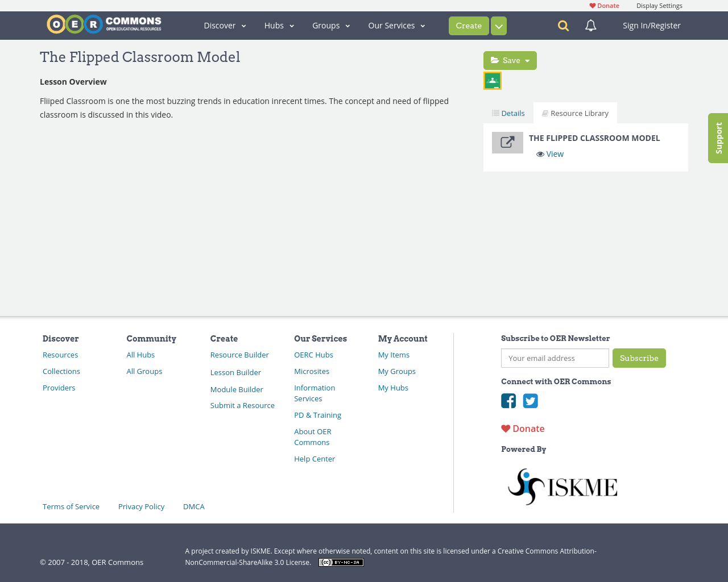Click the Facebook icon under Connect

point(508,401)
